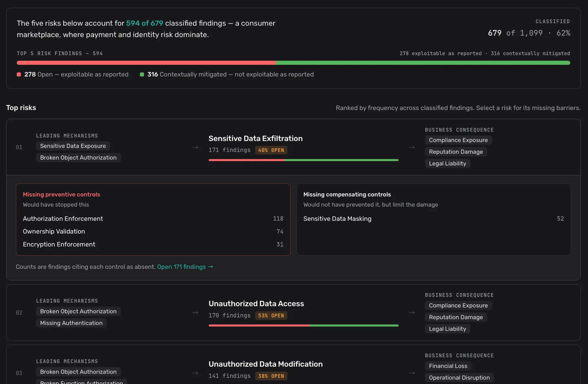Click Compliance Exposure tag under Sensitive Data Exfiltration
Viewport: 588px width, 384px height.
click(458, 140)
